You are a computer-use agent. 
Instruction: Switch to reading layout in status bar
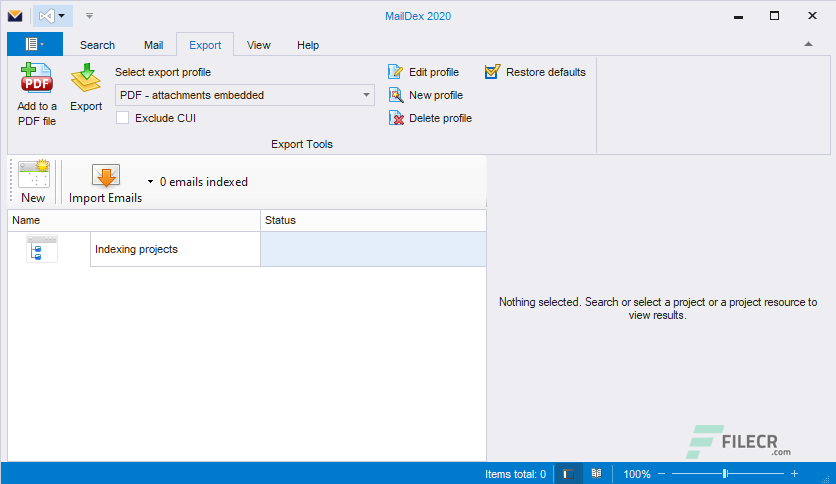tap(596, 473)
